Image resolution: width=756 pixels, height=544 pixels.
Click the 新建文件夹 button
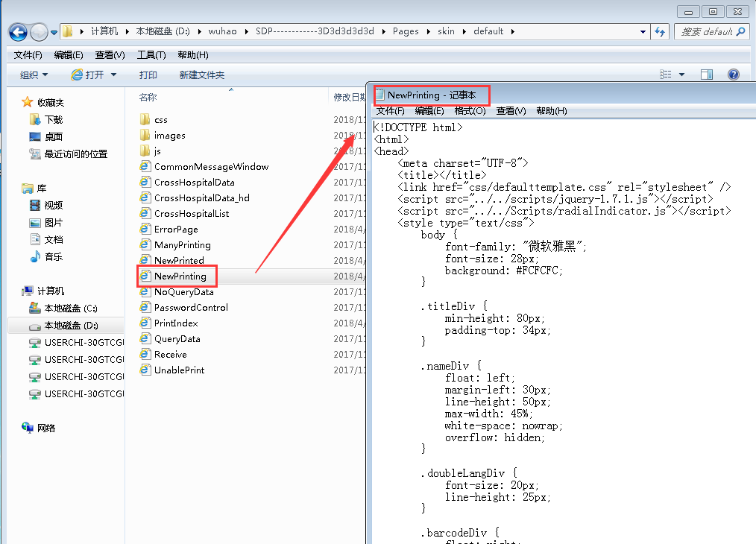[x=201, y=75]
